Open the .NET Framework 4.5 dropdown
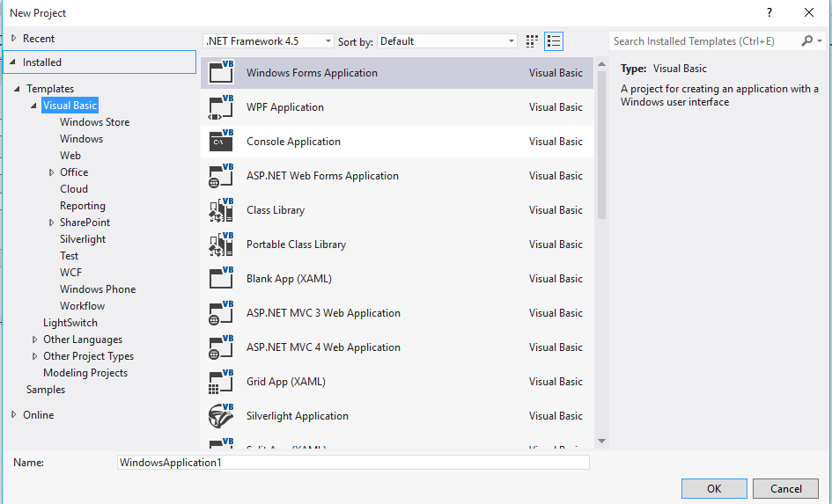 (268, 41)
